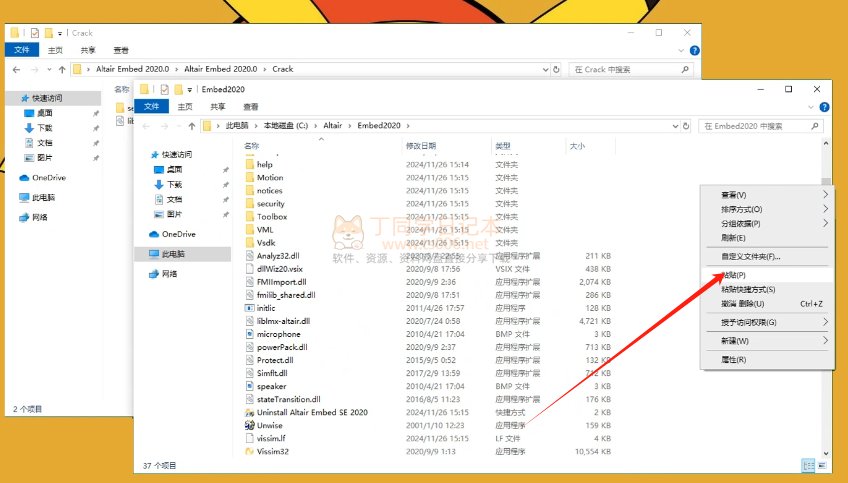Expand the 查看(V) submenu arrow
Viewport: 848px width, 483px height.
[825, 195]
